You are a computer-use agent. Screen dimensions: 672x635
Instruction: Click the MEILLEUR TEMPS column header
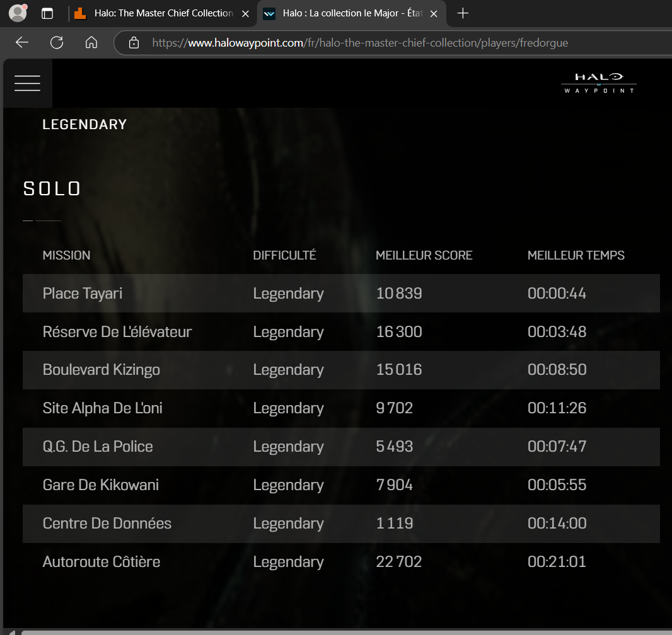[576, 255]
